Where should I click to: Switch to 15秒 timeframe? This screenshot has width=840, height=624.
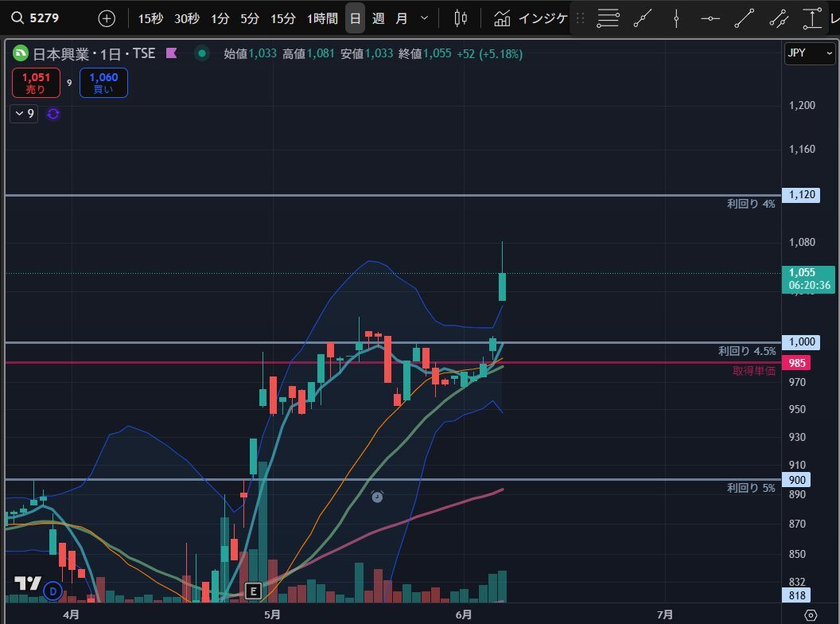pyautogui.click(x=150, y=19)
